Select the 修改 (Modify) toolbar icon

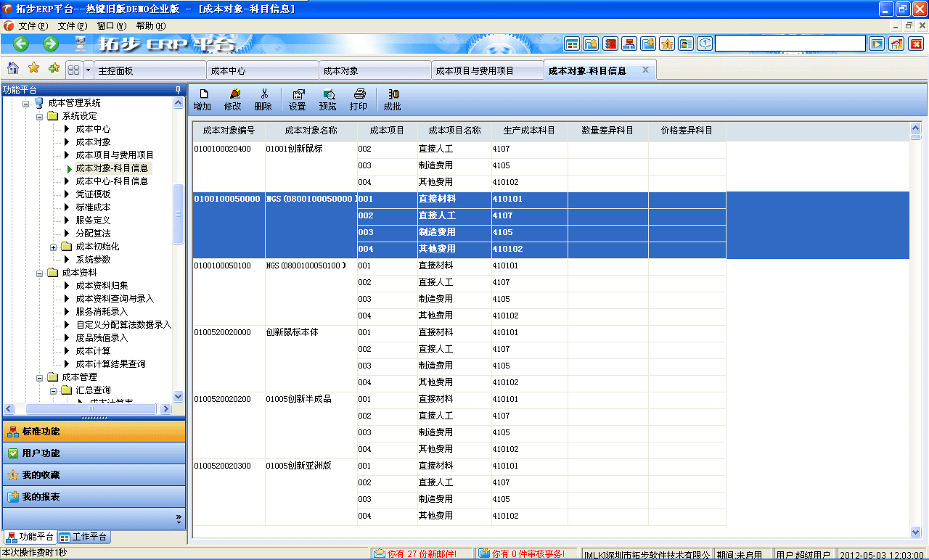(x=232, y=99)
